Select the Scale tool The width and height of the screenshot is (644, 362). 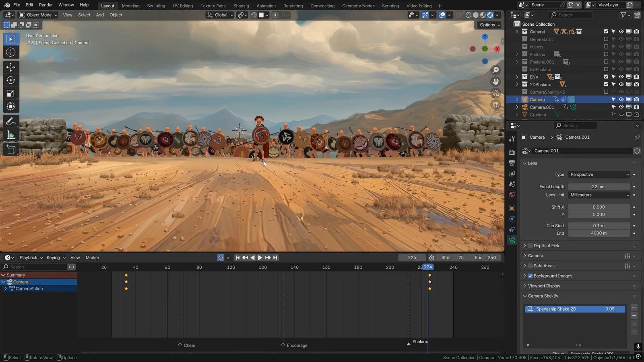(11, 93)
